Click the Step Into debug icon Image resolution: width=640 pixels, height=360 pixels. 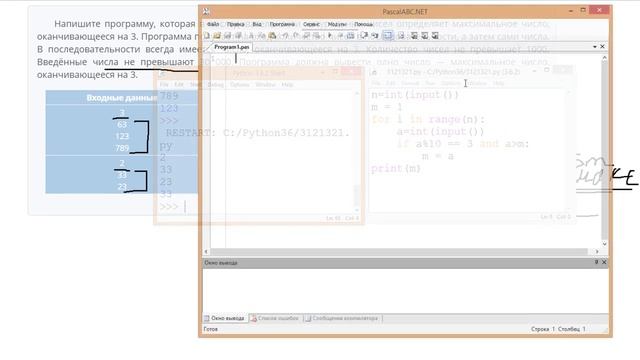(375, 36)
